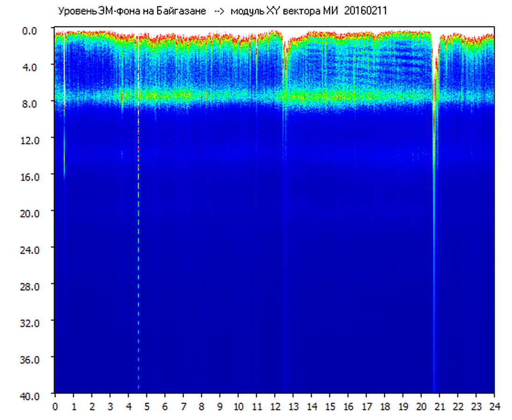Click the x-axis tick label 21
Screen dimensions: 512x420
pos(439,406)
